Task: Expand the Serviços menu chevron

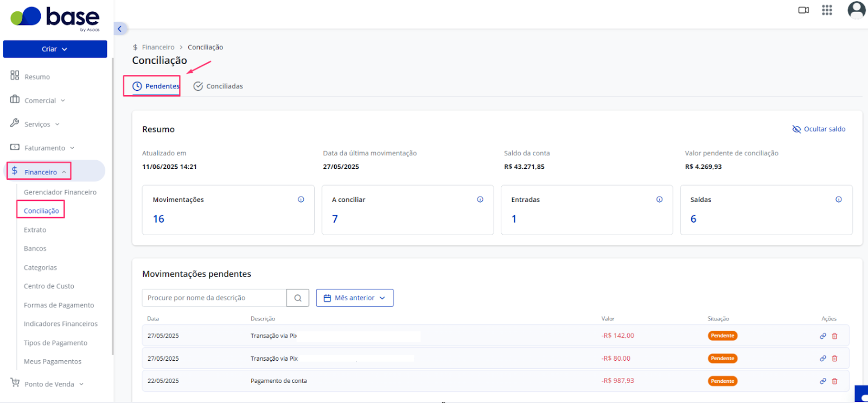Action: pos(57,124)
